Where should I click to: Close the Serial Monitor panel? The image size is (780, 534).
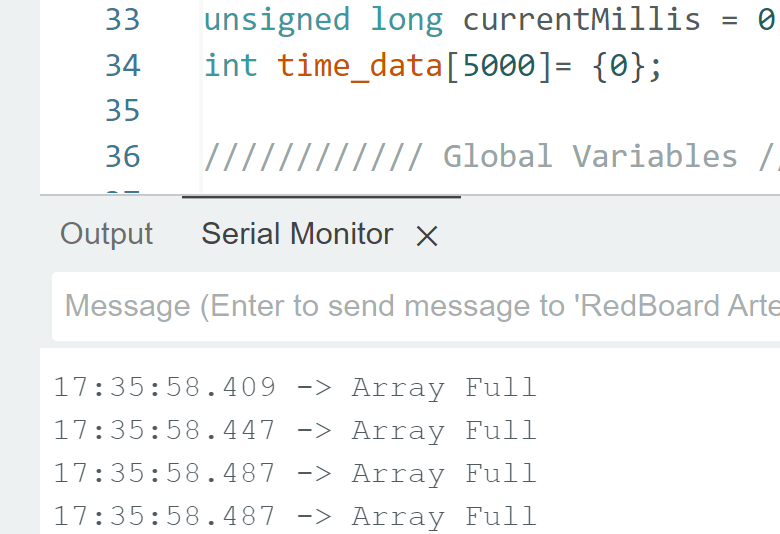pyautogui.click(x=427, y=235)
